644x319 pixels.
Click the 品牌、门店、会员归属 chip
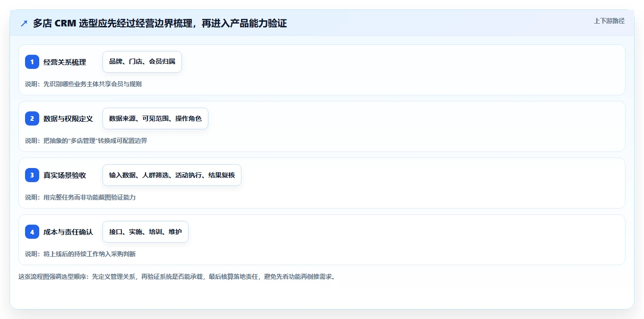(142, 62)
